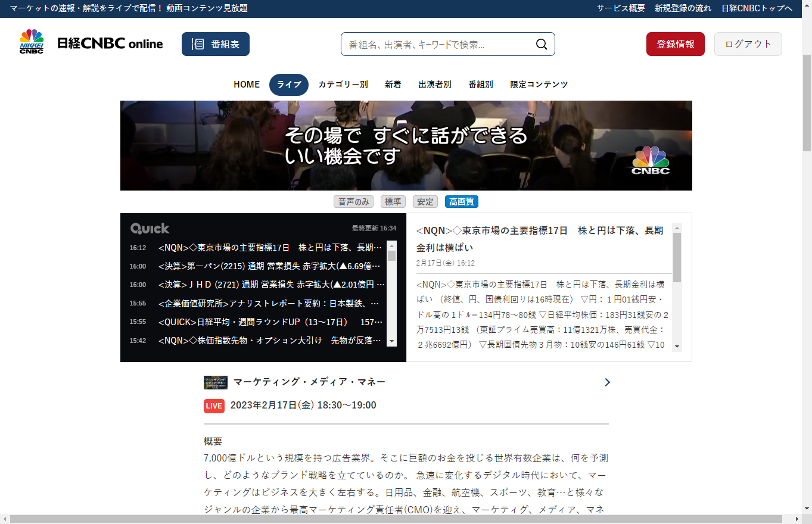812x524 pixels.
Task: Click the 概要 heading
Action: 213,441
